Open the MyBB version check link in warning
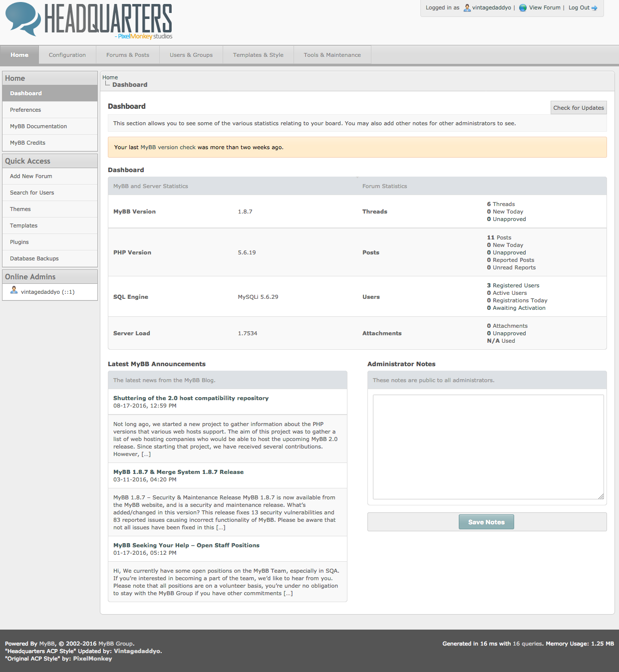This screenshot has height=672, width=619. click(x=168, y=147)
